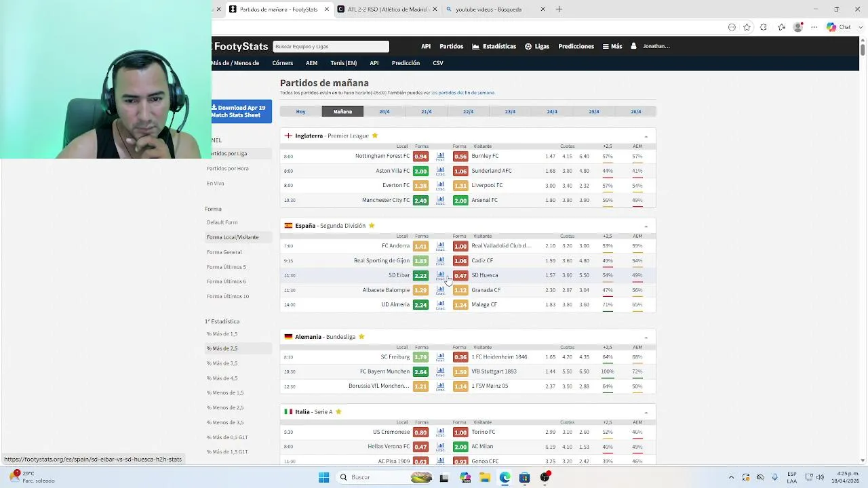The image size is (868, 488).
Task: Open Predicciones in top navigation
Action: [x=576, y=46]
